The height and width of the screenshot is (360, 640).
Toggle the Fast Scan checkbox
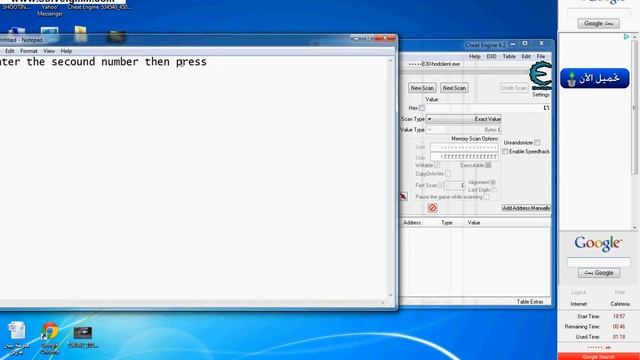440,185
